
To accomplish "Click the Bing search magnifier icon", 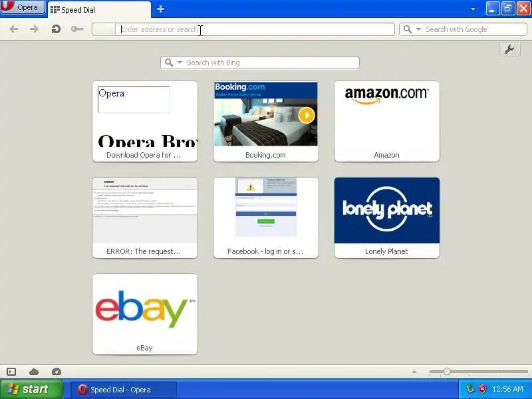I will [169, 63].
